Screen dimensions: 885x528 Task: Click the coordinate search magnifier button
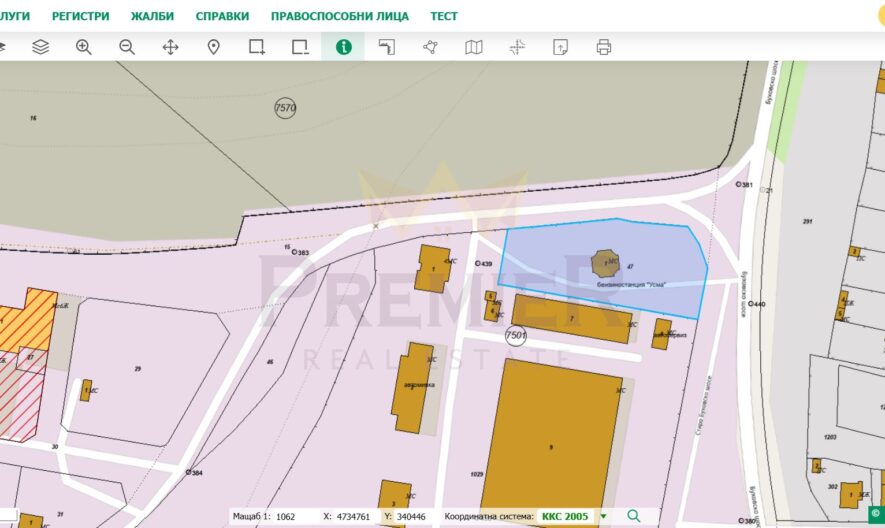pos(633,516)
